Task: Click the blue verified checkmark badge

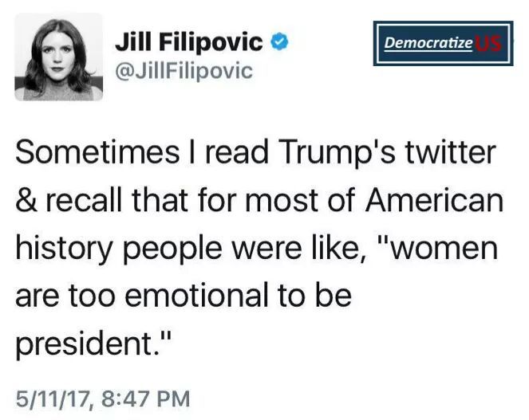Action: 278,41
